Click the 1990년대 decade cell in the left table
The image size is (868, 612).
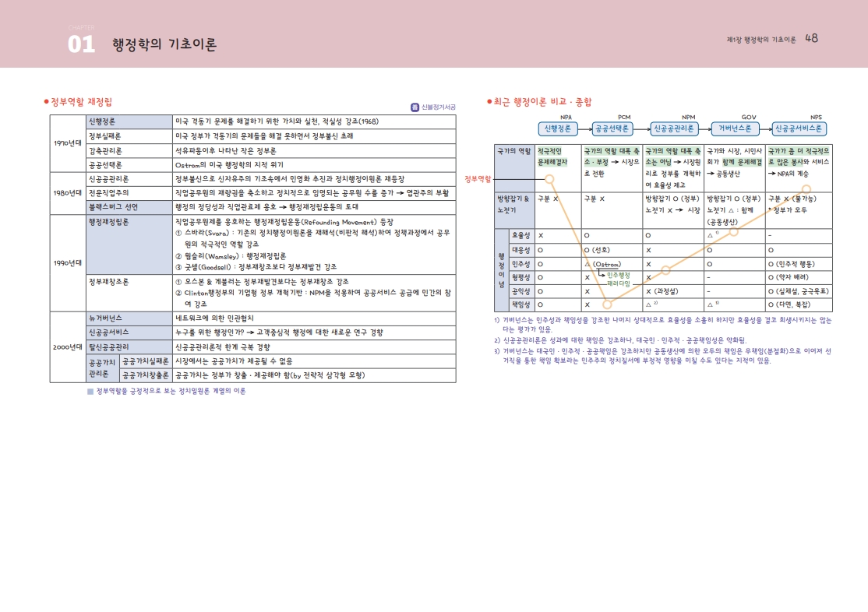(68, 263)
